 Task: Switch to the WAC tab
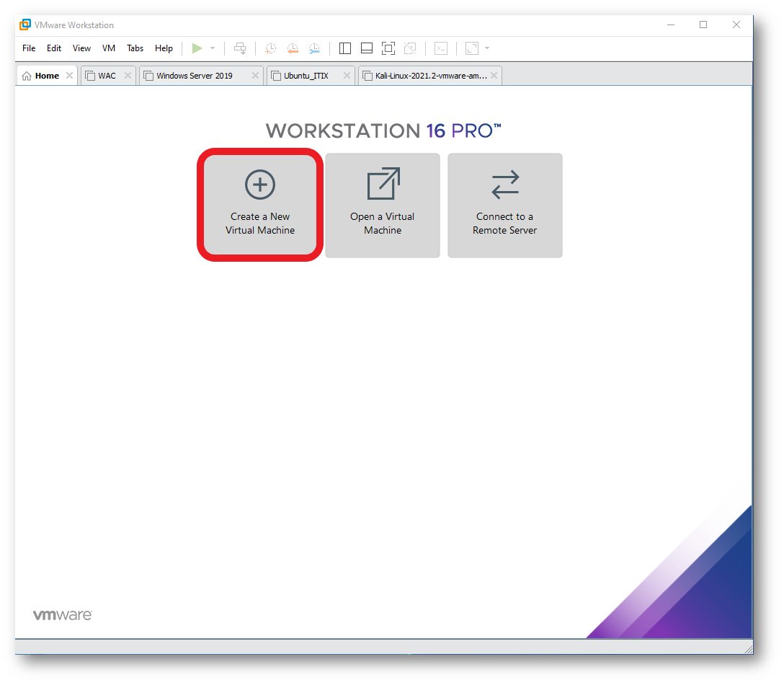click(x=107, y=76)
